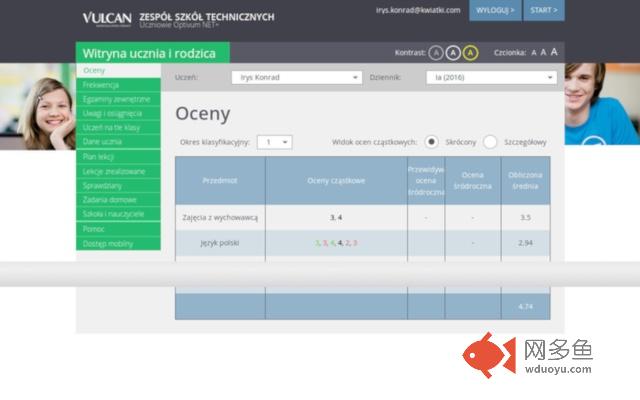Click grades 3, 4 in Zajęcia z wychowawcą row
Screen dimensions: 640x400
336,218
